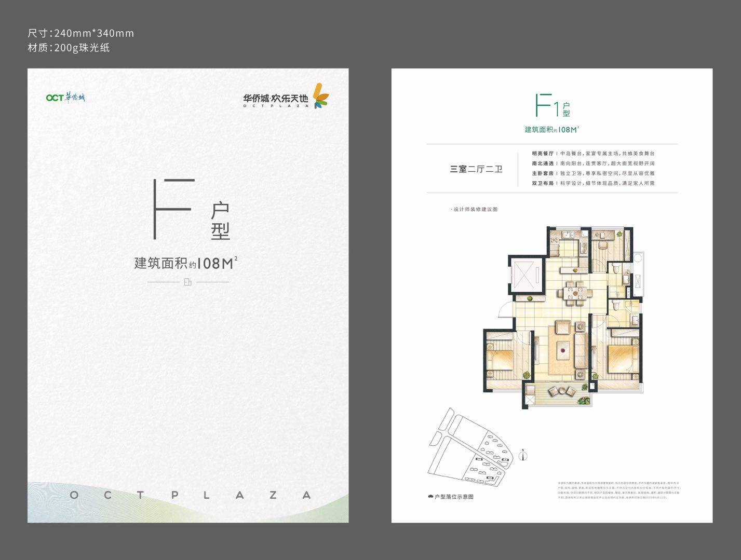Select the 尺寸:240mm*340mm label
The image size is (741, 560).
[x=81, y=33]
